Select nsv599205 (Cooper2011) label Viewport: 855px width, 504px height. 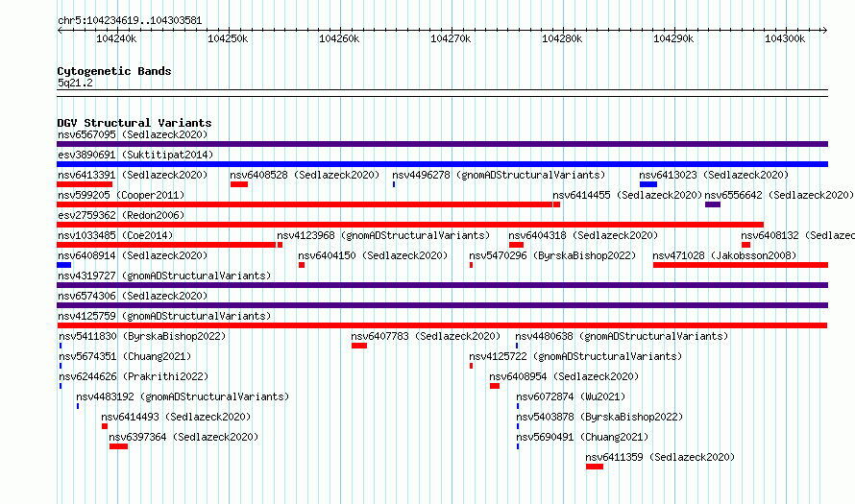121,195
